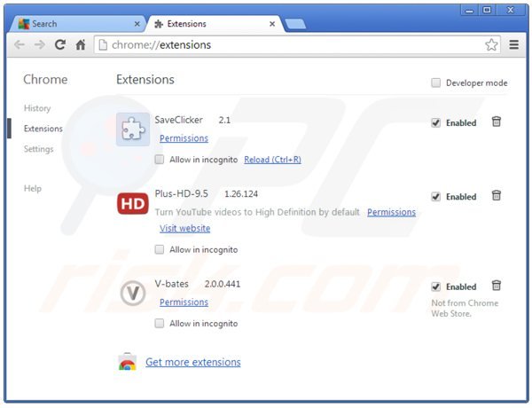Click the Chrome Web Store icon
Viewport: 532px width, 408px height.
pos(127,362)
